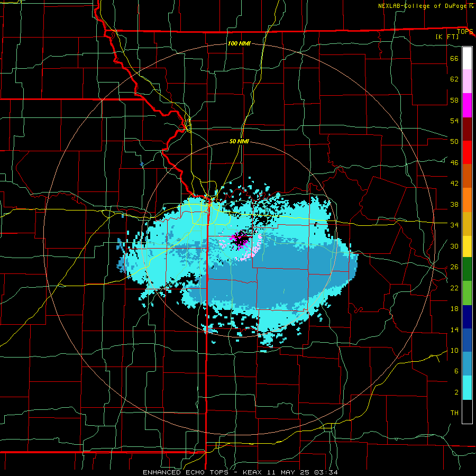Viewport: 476px width, 476px height.
Task: Click the gold legend swatch
Action: [x=467, y=224]
